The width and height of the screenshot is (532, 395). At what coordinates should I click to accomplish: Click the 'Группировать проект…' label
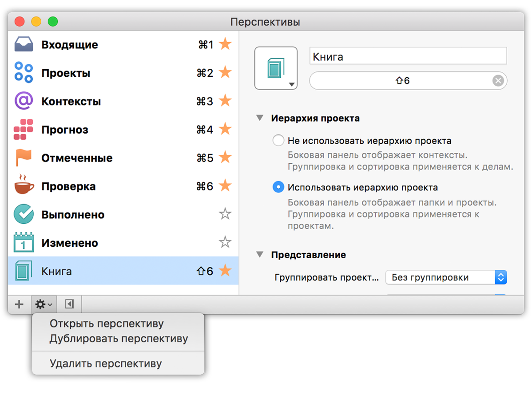tap(326, 277)
